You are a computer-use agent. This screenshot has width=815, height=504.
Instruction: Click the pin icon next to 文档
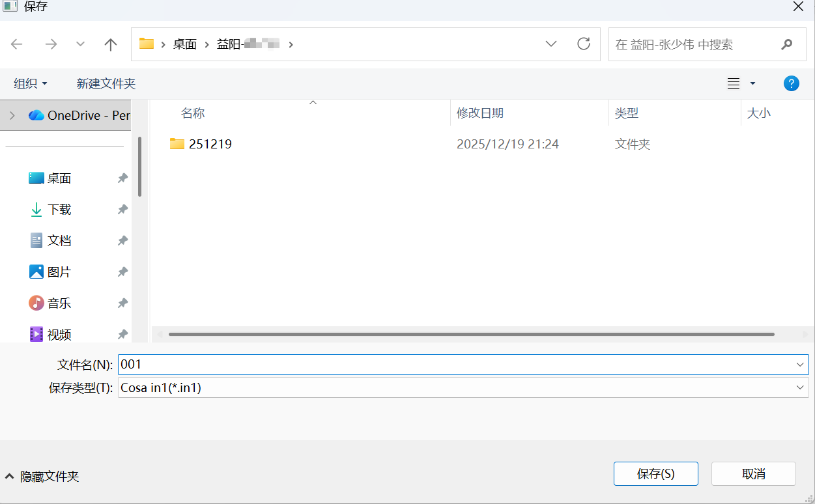click(122, 241)
